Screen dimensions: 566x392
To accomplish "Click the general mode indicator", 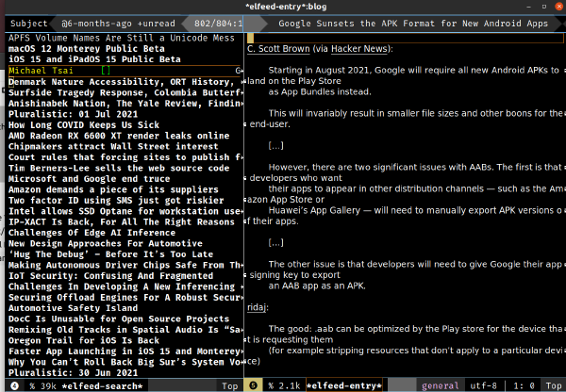I will tap(440, 385).
